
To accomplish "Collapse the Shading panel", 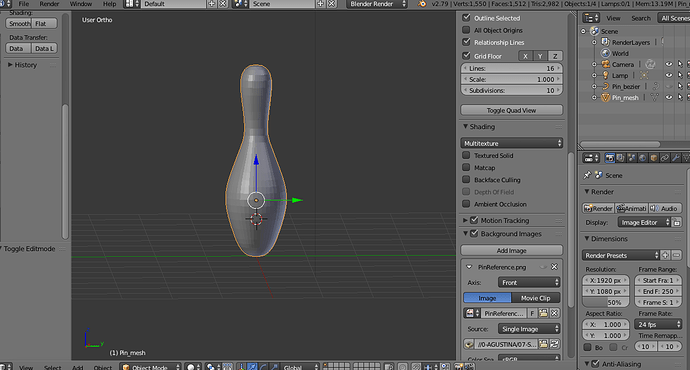I will tap(465, 126).
